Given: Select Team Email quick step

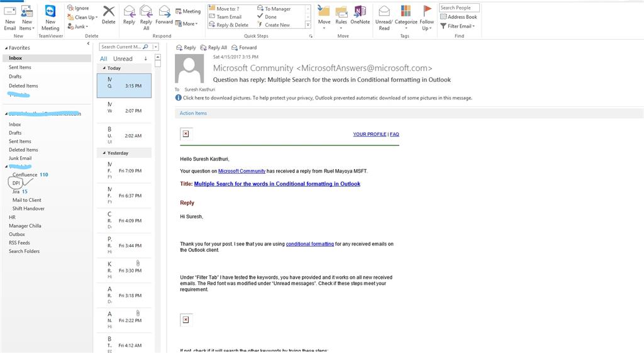Looking at the screenshot, I should pos(225,17).
